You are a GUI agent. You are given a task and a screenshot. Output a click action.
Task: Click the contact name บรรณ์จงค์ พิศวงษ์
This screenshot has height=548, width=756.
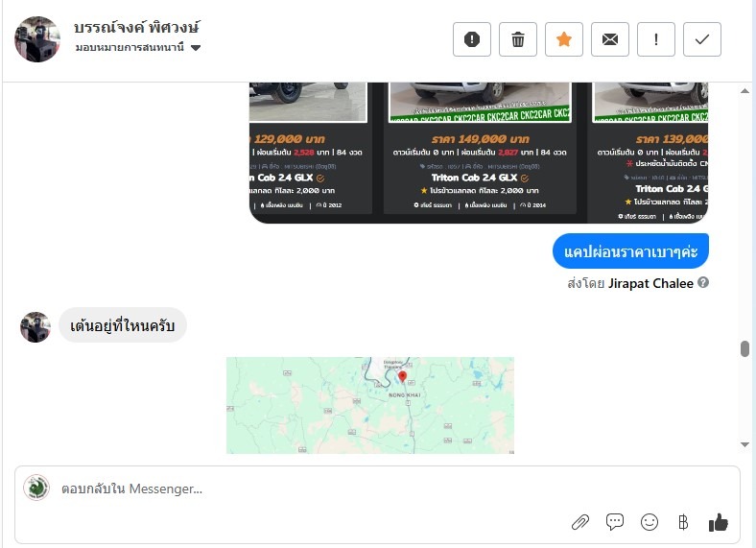136,28
